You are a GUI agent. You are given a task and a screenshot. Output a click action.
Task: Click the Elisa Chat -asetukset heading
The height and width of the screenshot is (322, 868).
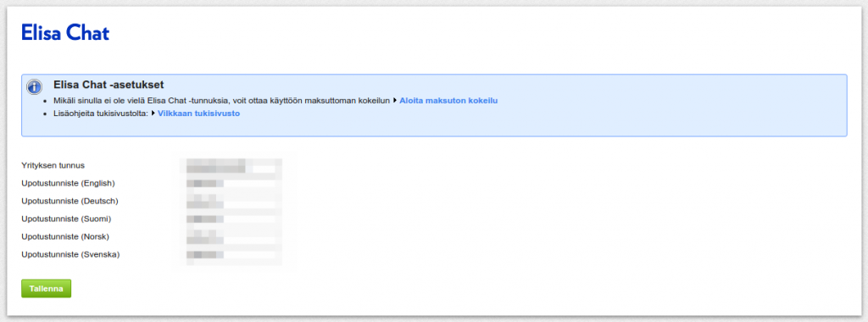108,85
